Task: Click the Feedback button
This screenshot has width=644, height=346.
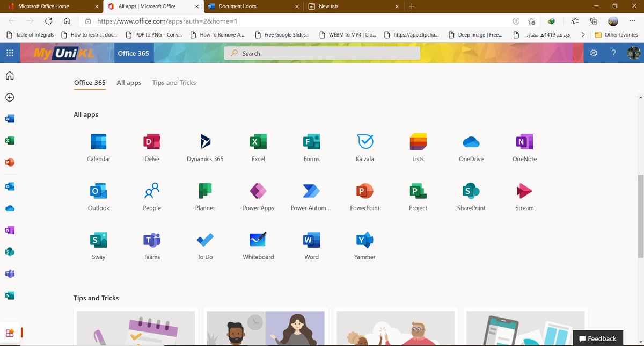Action: click(598, 338)
